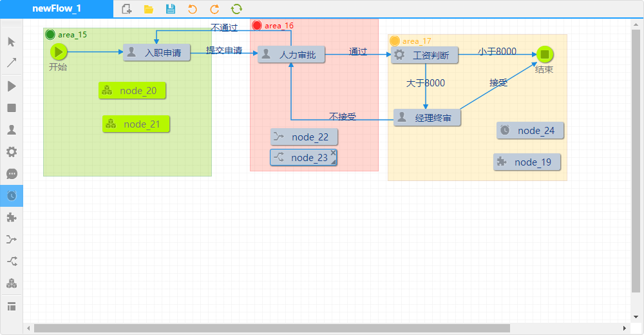The width and height of the screenshot is (644, 335).
Task: Select the 人力审批 node
Action: 291,54
